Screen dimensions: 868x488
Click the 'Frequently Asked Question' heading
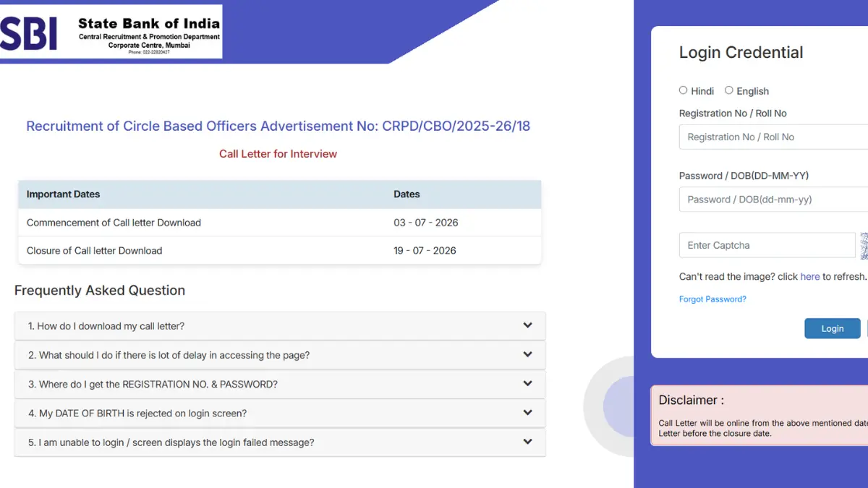tap(100, 291)
